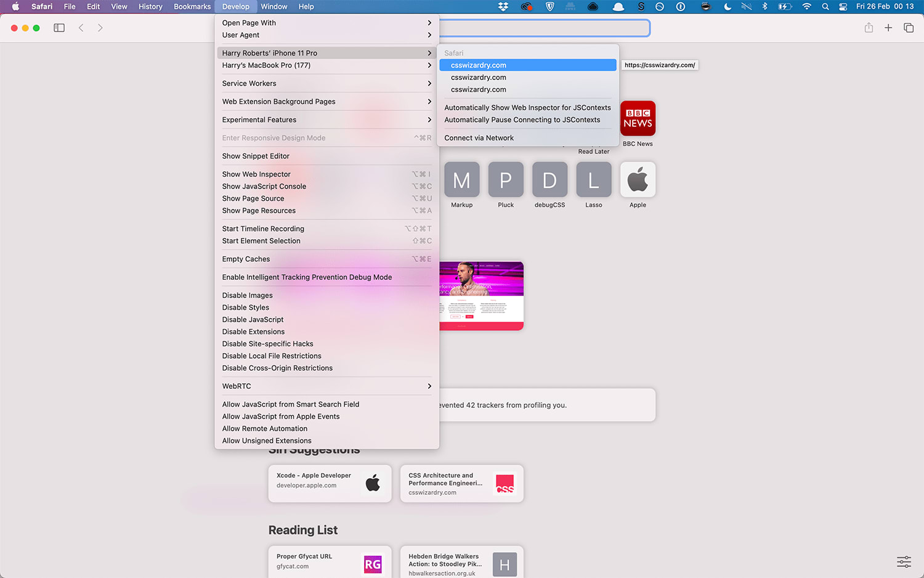Open Hebden Bridge Walkers reading list item

click(x=462, y=562)
